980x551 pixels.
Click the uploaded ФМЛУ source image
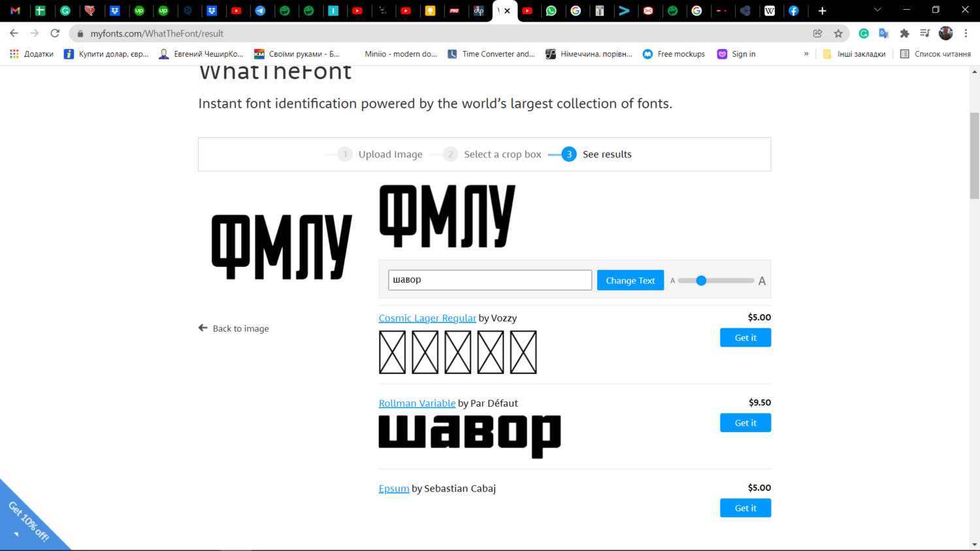(x=282, y=247)
